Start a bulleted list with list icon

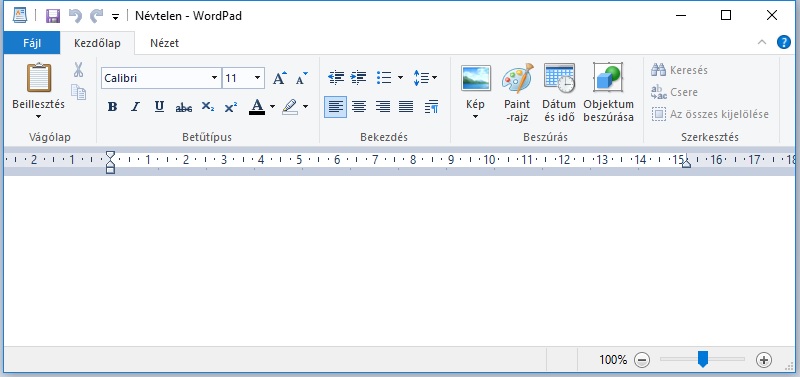click(384, 78)
